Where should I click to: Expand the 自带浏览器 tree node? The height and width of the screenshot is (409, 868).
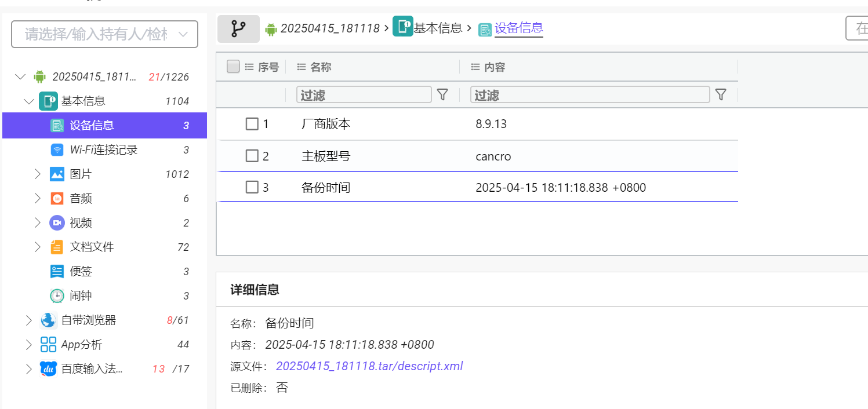point(28,320)
